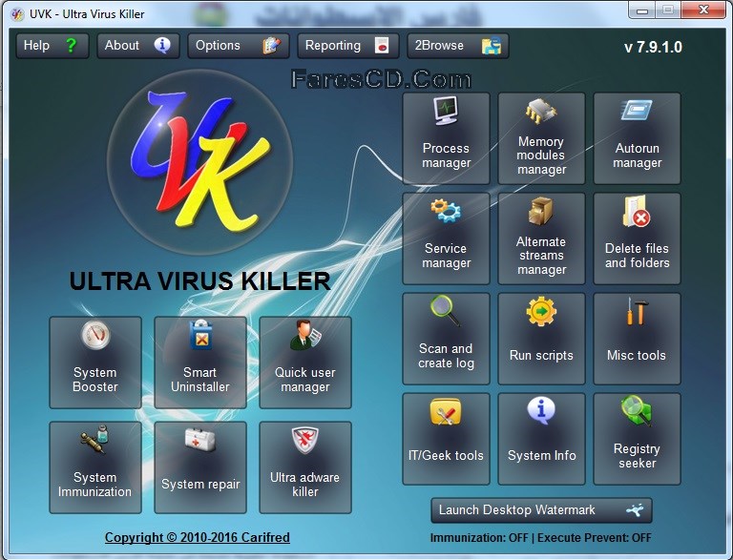This screenshot has width=733, height=560.
Task: Open the Process manager tile
Action: click(x=446, y=138)
